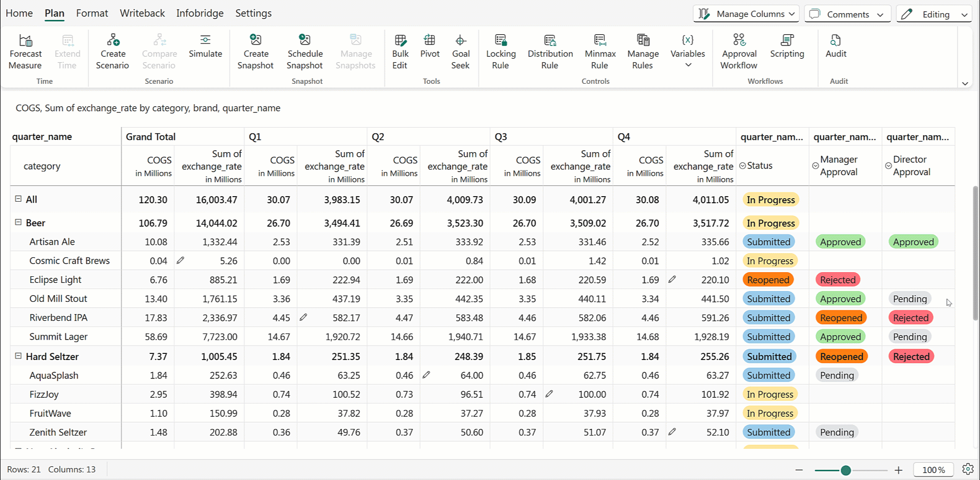This screenshot has width=980, height=480.
Task: Collapse the All rows group
Action: tap(18, 199)
